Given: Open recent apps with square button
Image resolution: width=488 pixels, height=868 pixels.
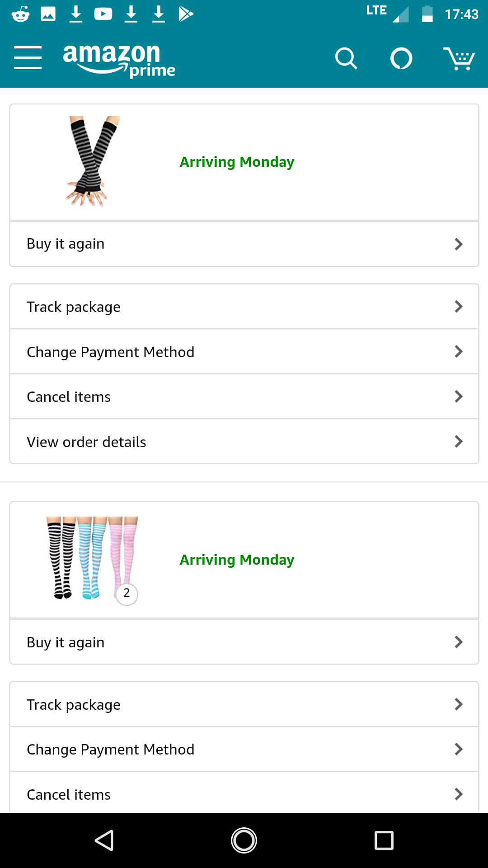Looking at the screenshot, I should pos(384,840).
